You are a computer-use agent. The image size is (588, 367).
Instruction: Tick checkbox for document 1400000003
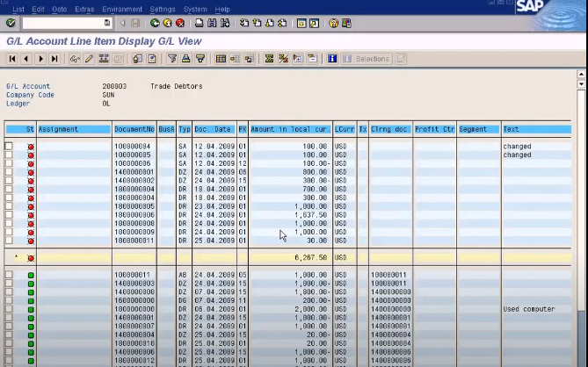9,284
